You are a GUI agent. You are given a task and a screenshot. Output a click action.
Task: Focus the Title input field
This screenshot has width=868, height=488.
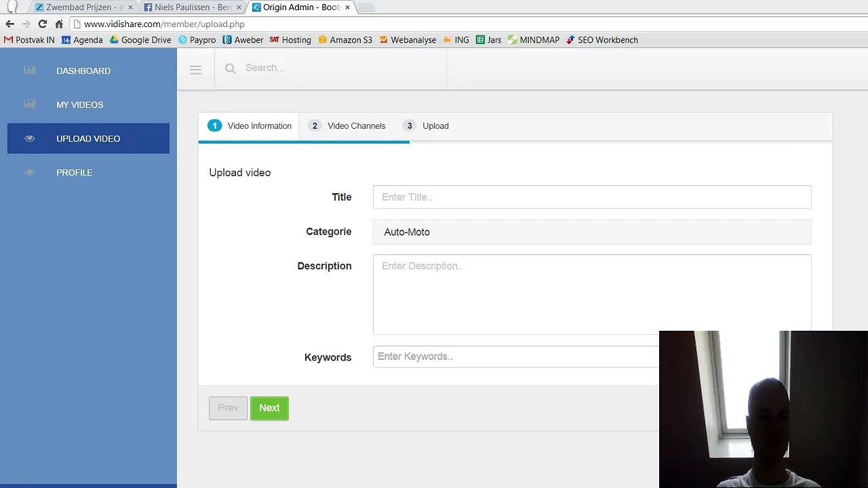click(592, 197)
